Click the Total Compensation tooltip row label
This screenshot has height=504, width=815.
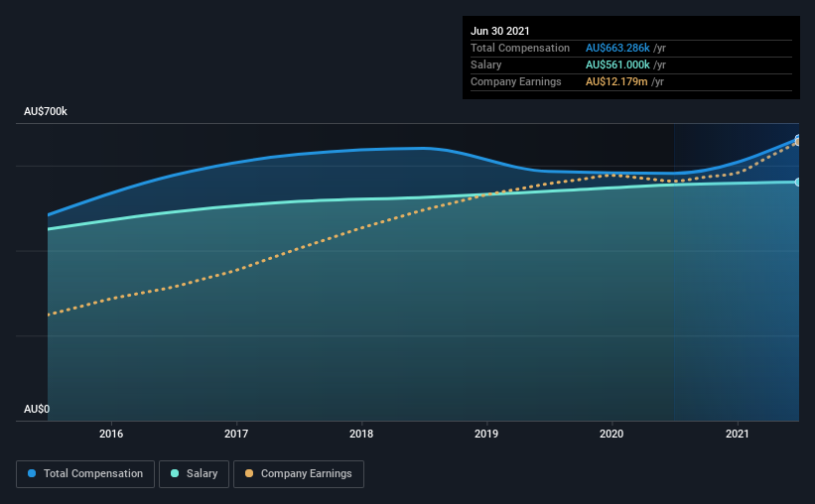tap(520, 48)
